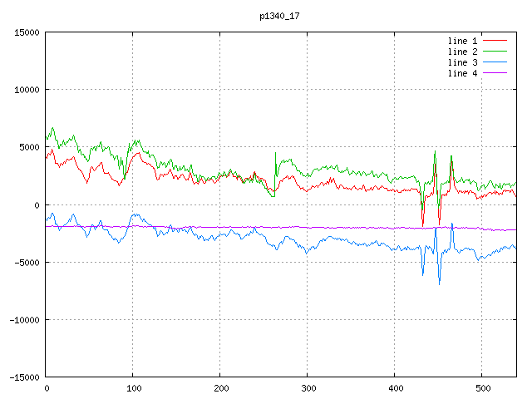Click the green line 2 legend sample
532x399 pixels.
click(495, 52)
